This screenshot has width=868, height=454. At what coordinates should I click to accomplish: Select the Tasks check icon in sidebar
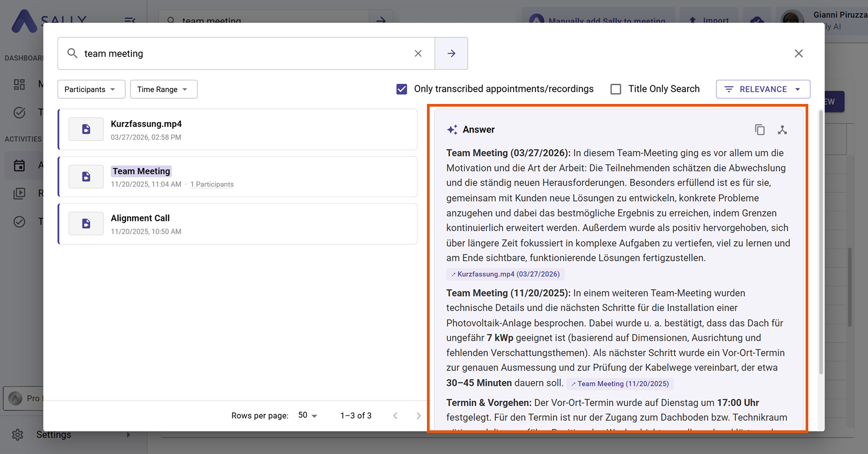tap(19, 222)
